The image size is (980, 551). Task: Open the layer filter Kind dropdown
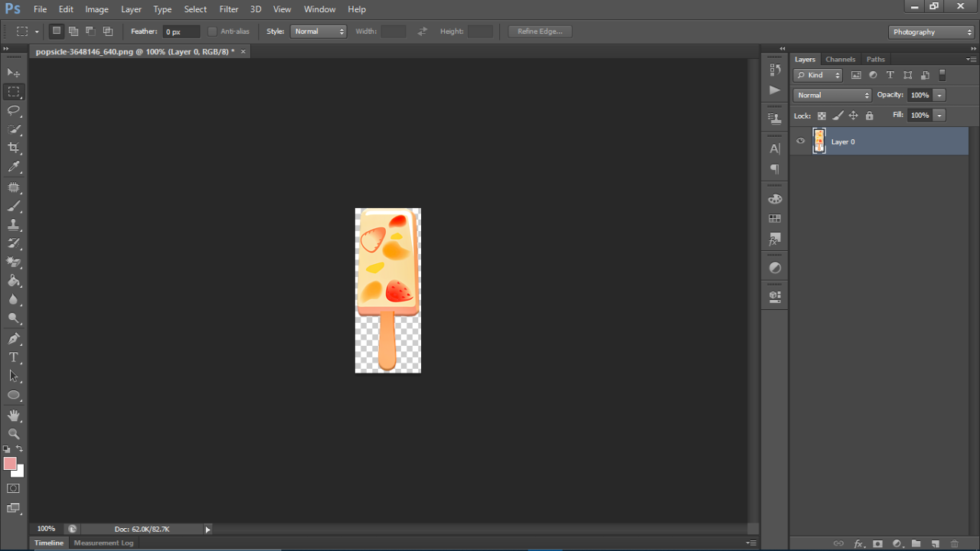tap(818, 75)
